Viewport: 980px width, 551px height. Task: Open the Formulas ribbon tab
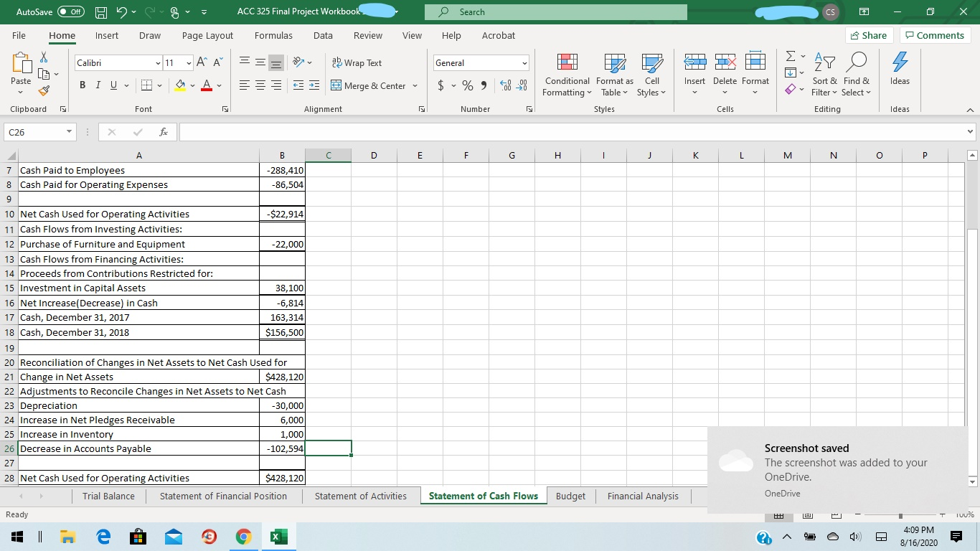(273, 35)
